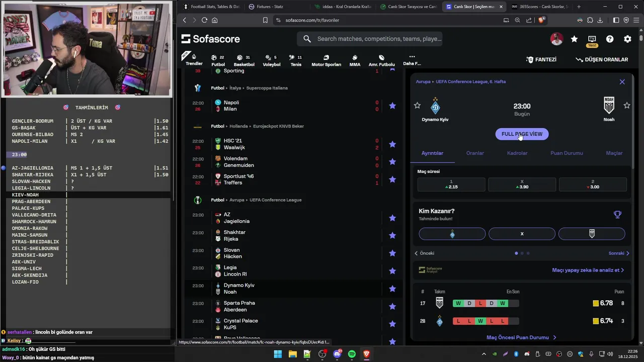Click the browser address bar URL
The image size is (644, 362).
pyautogui.click(x=312, y=20)
